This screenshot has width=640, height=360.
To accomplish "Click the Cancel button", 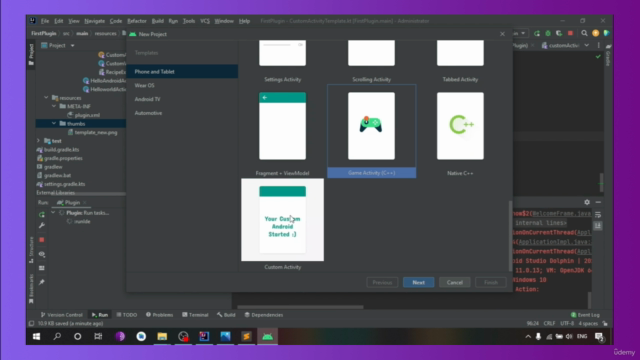I will point(454,282).
